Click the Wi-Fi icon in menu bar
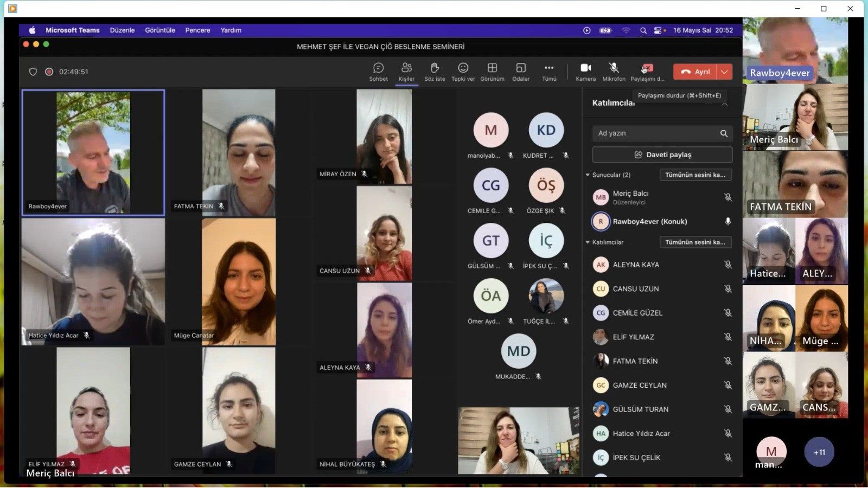Screen dimensions: 868x488 pos(626,30)
